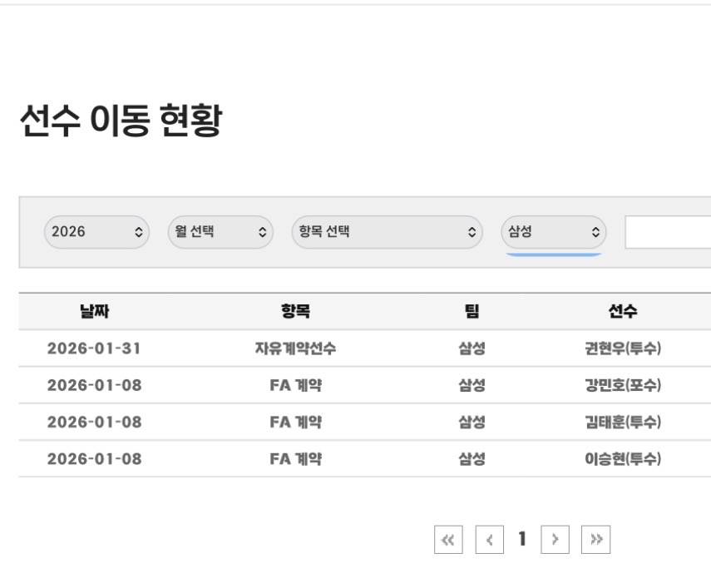Viewport: 711px width, 588px height.
Task: Jump to last page with double-right arrow
Action: (x=595, y=540)
